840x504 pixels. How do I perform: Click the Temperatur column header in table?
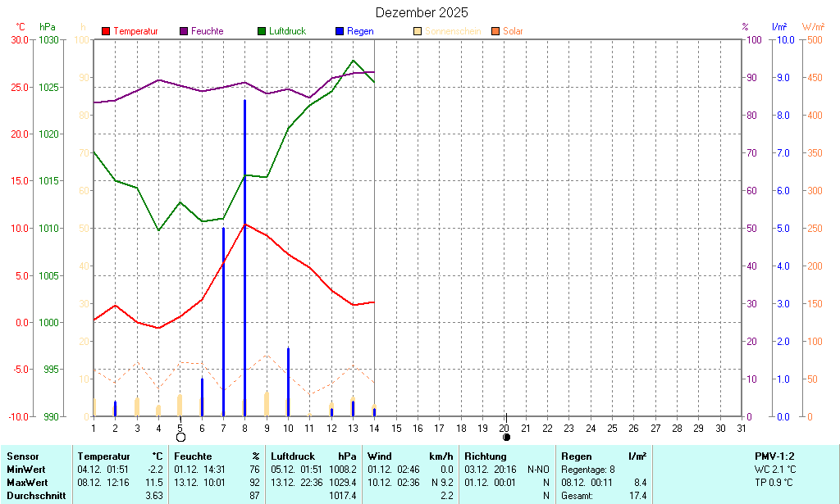[x=103, y=456]
